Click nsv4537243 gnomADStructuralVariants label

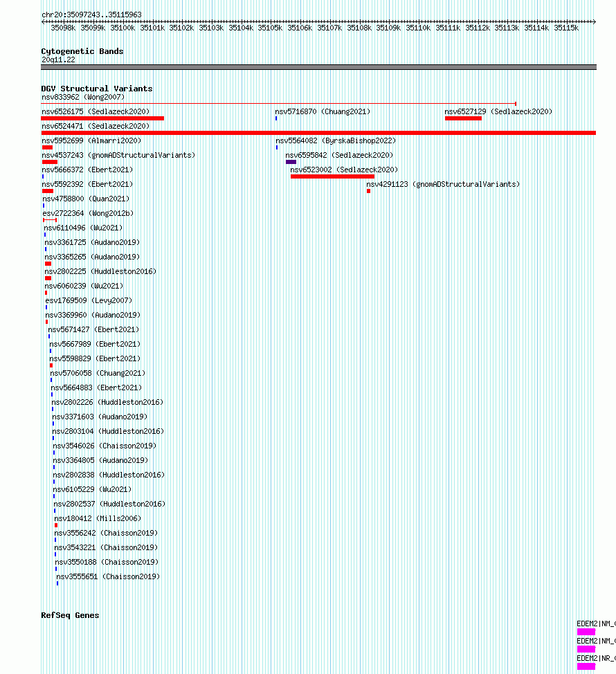pos(118,155)
